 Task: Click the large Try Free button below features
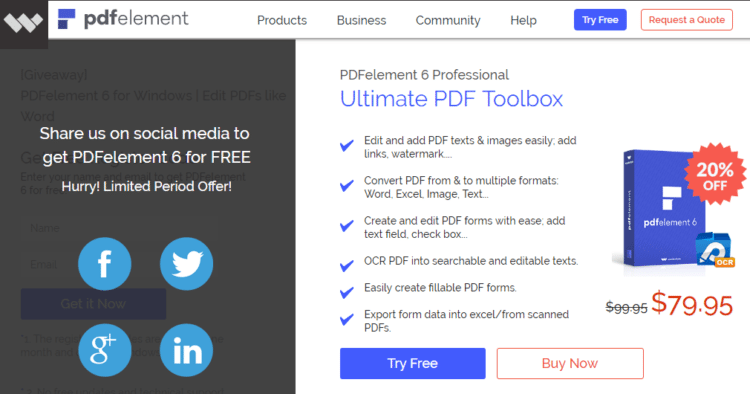pyautogui.click(x=413, y=363)
